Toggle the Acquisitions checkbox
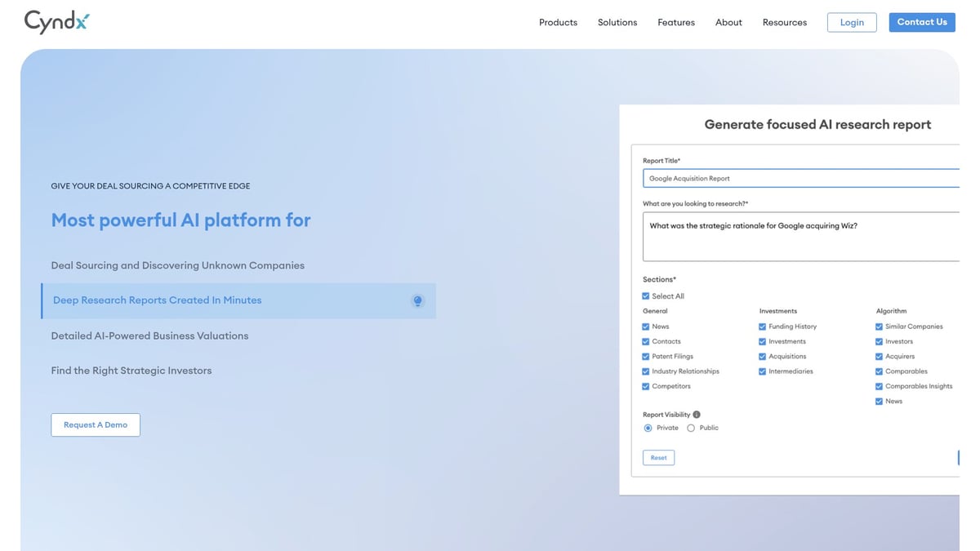 [x=762, y=356]
